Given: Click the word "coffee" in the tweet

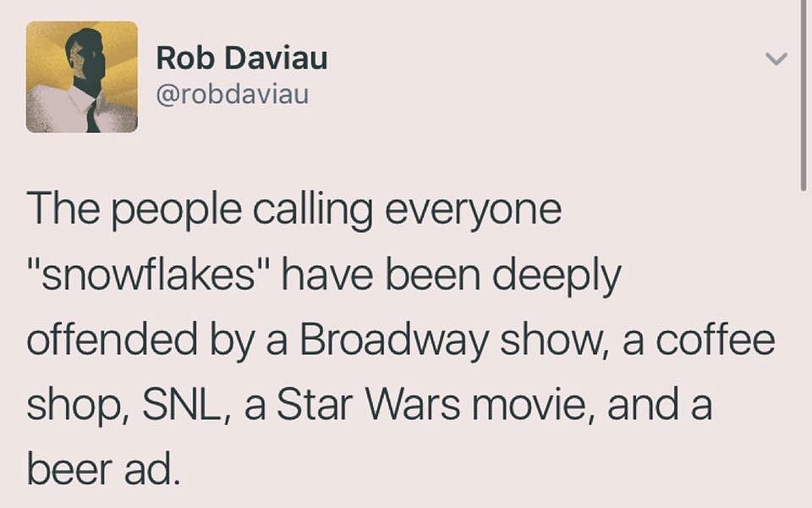Looking at the screenshot, I should 716,340.
